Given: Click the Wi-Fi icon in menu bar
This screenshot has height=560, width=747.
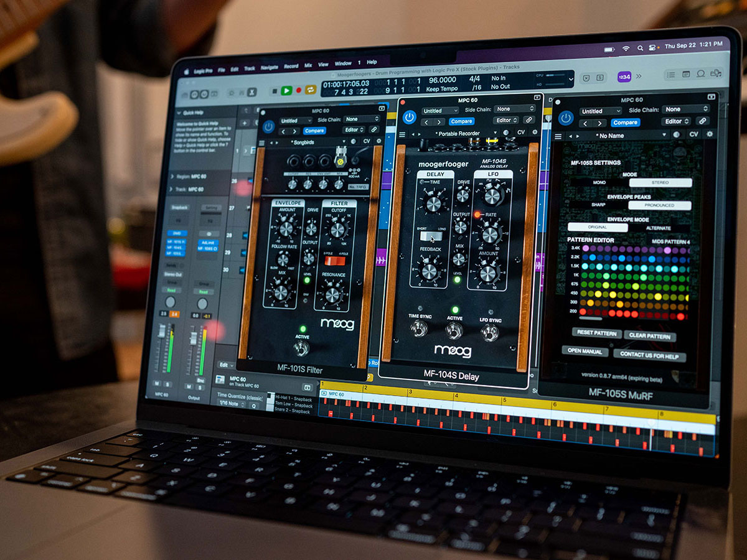Looking at the screenshot, I should pyautogui.click(x=626, y=48).
